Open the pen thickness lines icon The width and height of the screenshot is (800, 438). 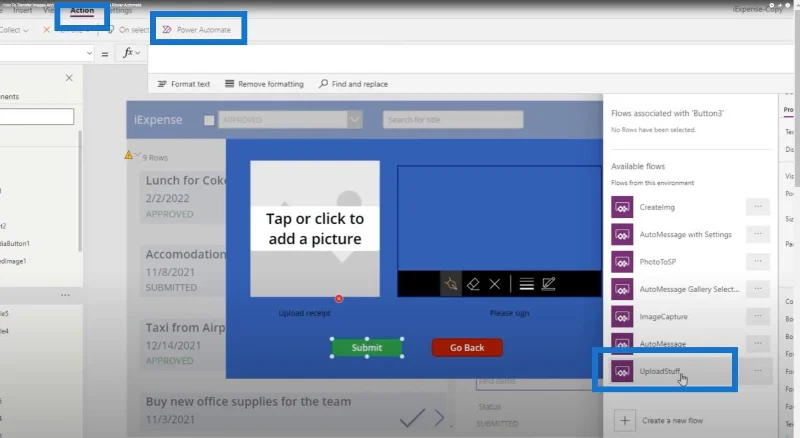pyautogui.click(x=527, y=284)
